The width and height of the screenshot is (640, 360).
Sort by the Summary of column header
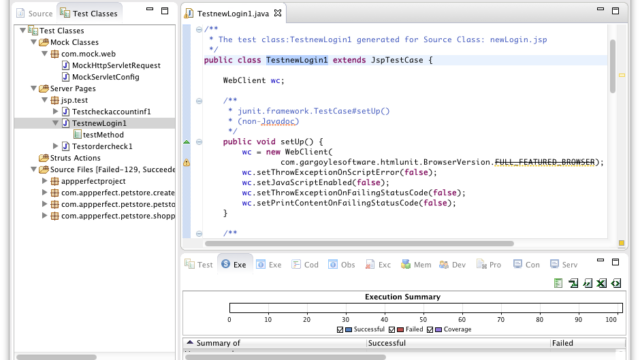click(x=274, y=343)
